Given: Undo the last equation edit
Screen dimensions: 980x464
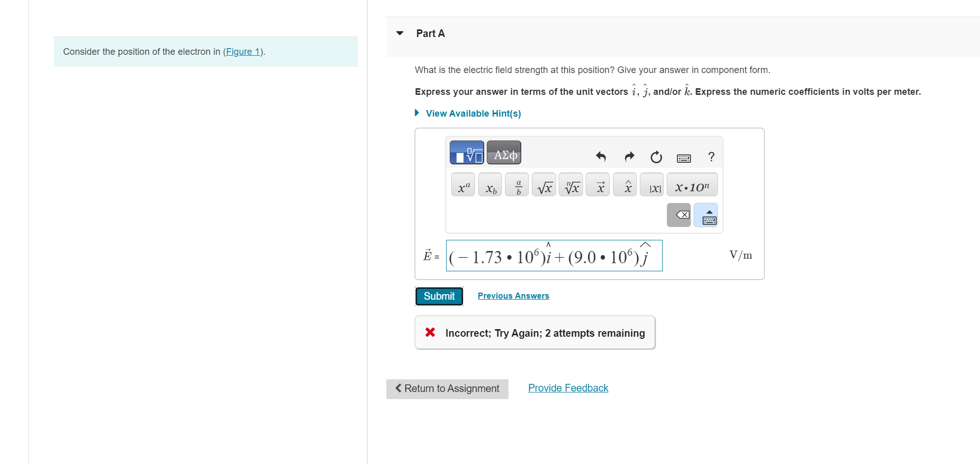Looking at the screenshot, I should [x=600, y=157].
